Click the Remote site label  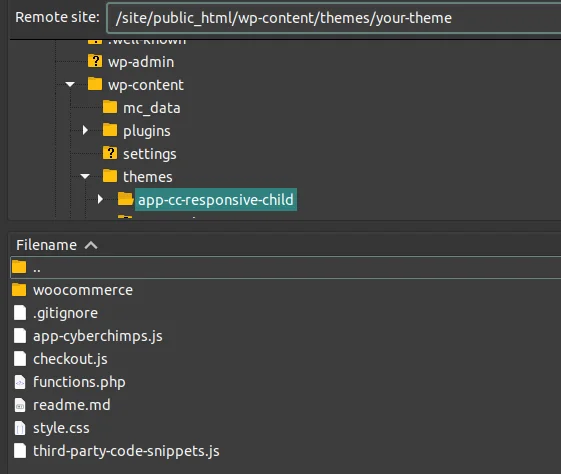tap(57, 17)
